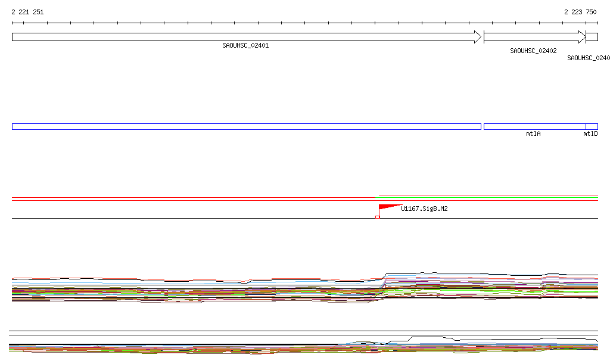The height and width of the screenshot is (364, 610).
Task: Click the end coordinate 2 223 750
Action: click(x=580, y=12)
